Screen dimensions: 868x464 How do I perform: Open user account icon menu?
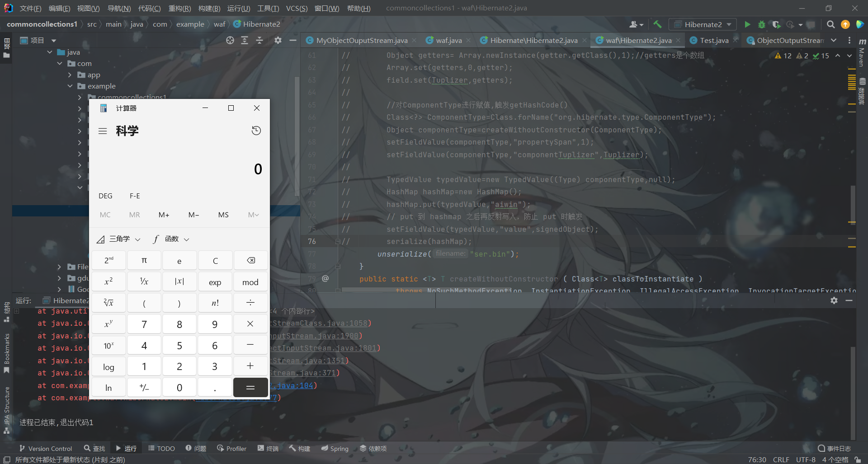[x=636, y=24]
